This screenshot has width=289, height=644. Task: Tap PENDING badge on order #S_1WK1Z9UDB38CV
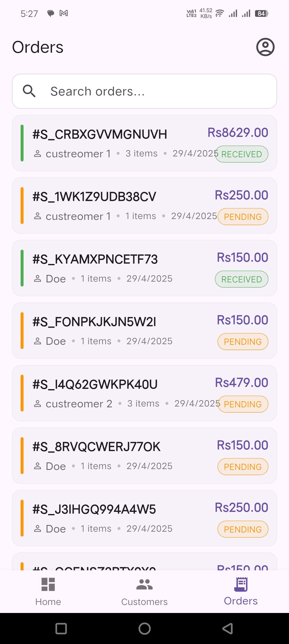243,217
